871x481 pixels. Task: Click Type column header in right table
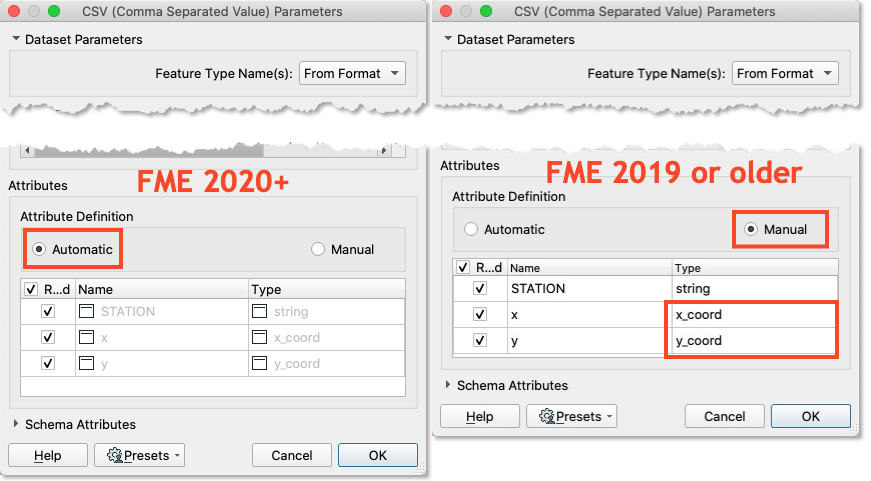click(x=750, y=268)
